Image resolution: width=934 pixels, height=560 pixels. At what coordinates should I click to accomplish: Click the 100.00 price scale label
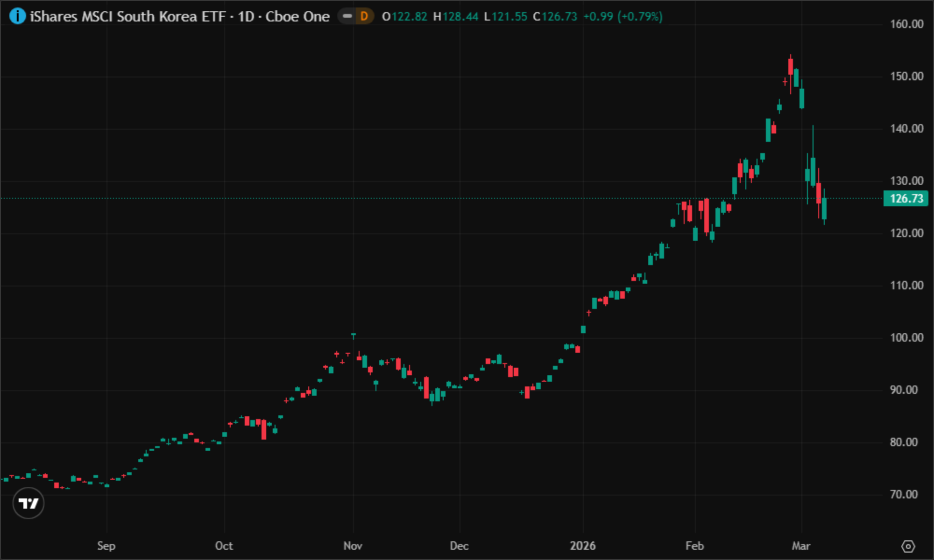tap(906, 337)
